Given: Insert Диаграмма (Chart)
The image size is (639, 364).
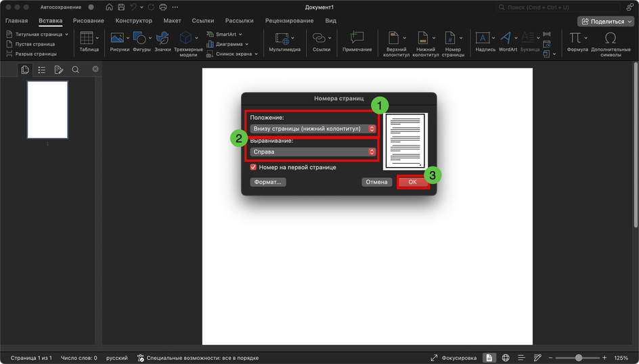Looking at the screenshot, I should click(x=227, y=44).
